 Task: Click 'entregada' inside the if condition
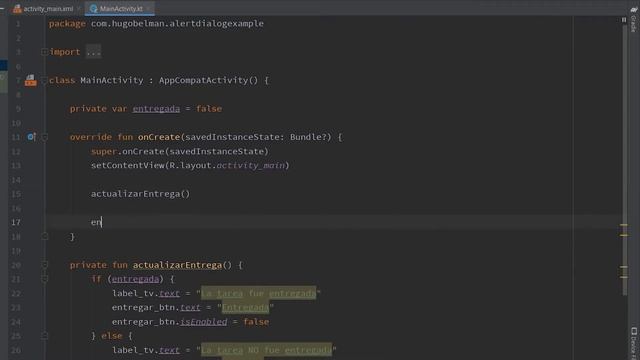click(x=135, y=279)
